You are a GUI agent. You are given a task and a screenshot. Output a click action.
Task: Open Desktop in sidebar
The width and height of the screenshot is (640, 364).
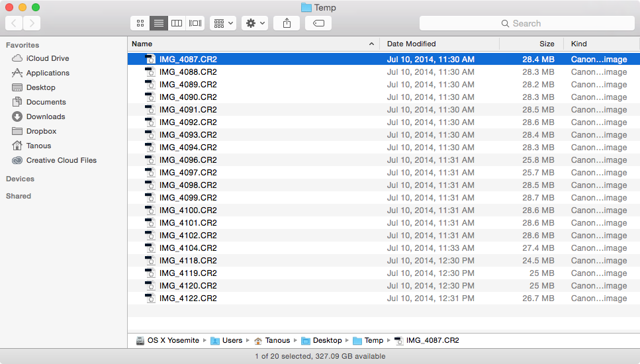click(x=34, y=87)
